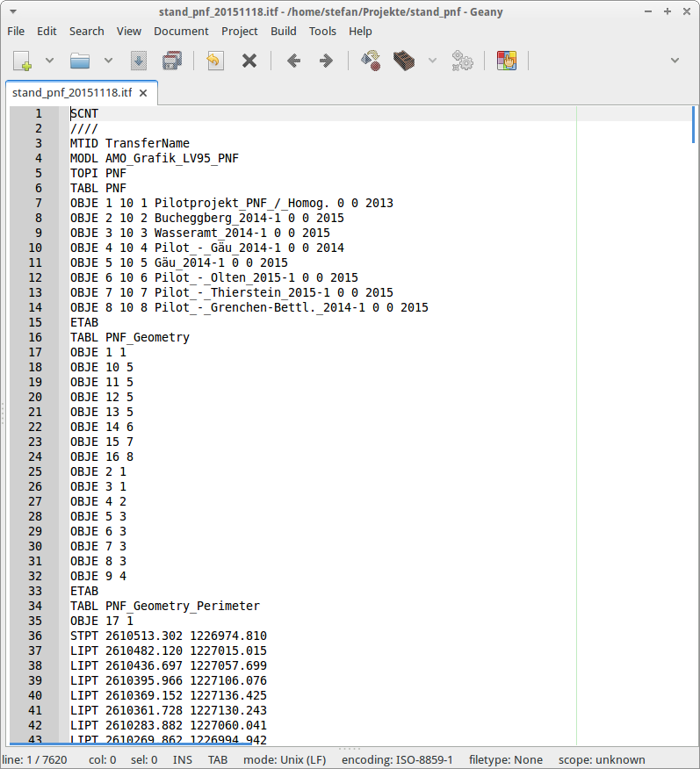Click the 'LIPT 2610369.152 1227136.425' line
The width and height of the screenshot is (700, 769).
[169, 695]
